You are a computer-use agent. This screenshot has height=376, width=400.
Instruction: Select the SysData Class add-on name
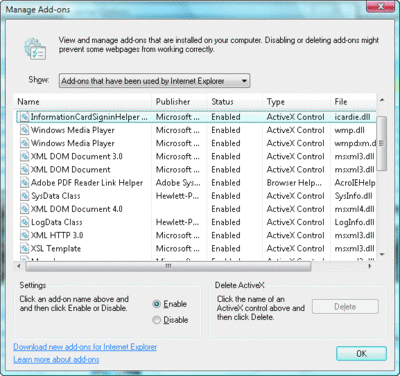click(56, 196)
